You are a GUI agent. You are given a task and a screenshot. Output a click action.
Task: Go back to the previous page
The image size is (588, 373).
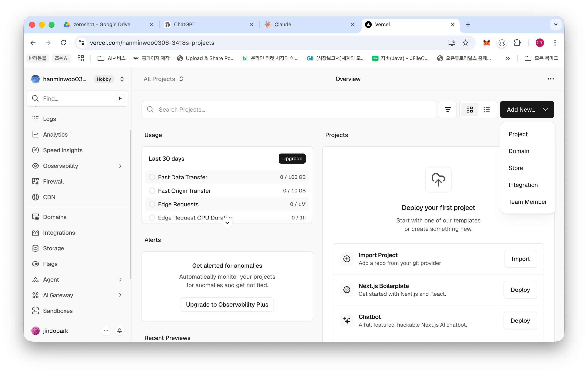[33, 43]
